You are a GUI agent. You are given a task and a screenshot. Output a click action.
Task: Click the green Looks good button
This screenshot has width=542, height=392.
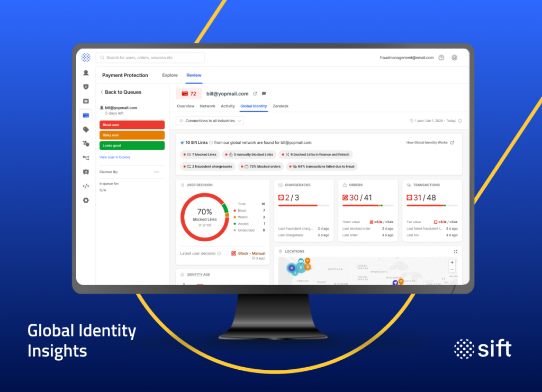pos(132,145)
